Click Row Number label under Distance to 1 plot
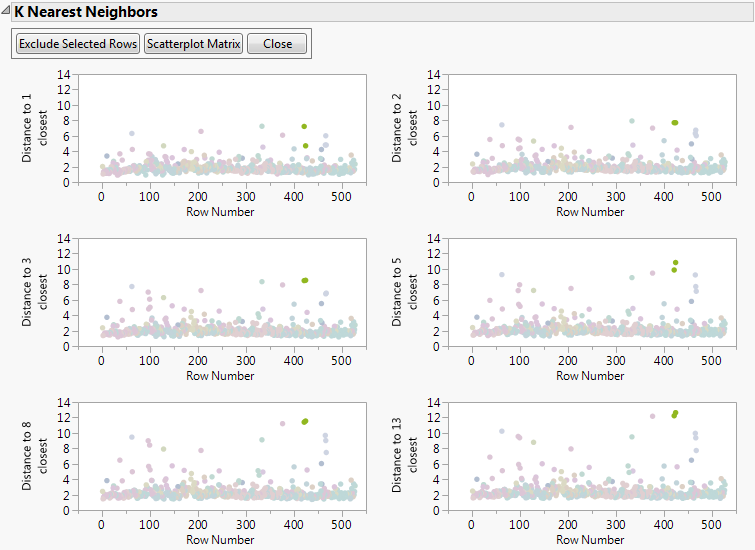Viewport: 755px width, 550px height. point(220,212)
